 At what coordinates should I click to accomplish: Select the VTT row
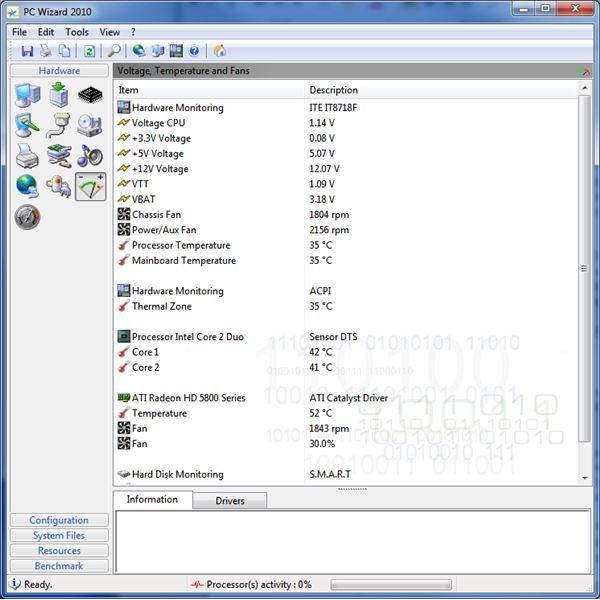pos(346,184)
